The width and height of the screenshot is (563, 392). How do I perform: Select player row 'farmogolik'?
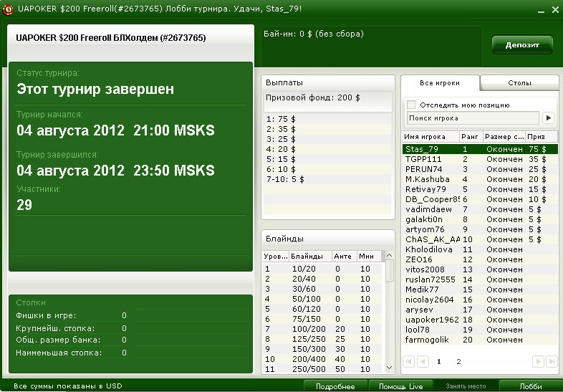(x=480, y=340)
